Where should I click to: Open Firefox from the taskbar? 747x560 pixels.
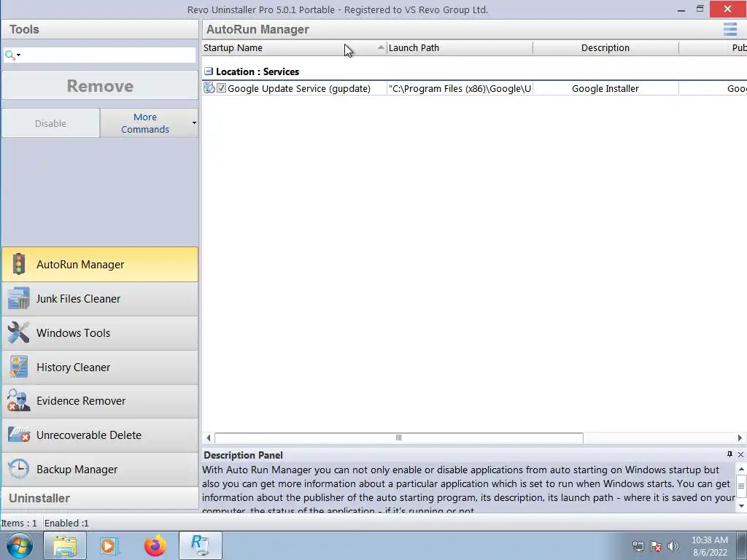[155, 545]
